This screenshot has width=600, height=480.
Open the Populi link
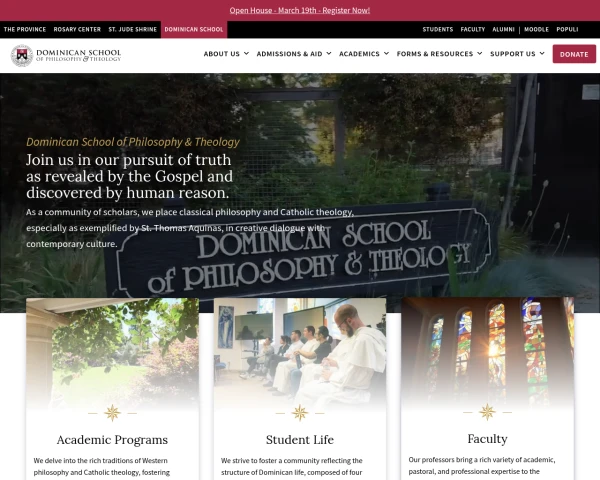(x=567, y=29)
